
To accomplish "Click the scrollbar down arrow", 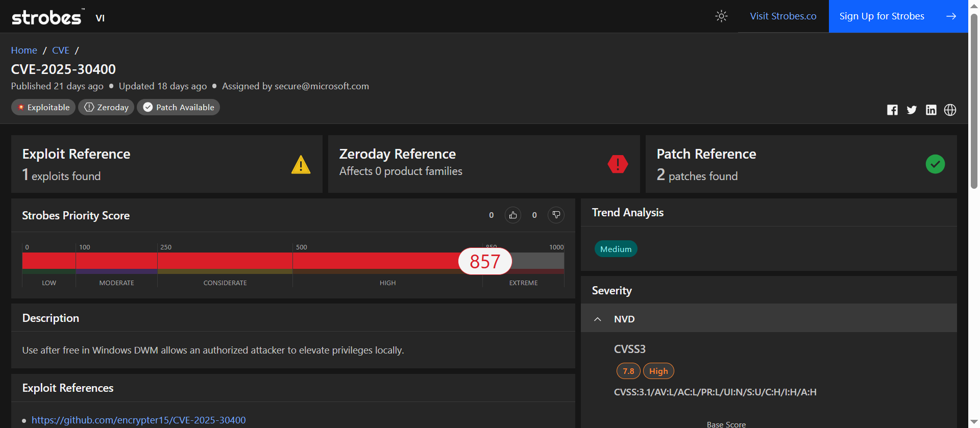I will click(974, 423).
